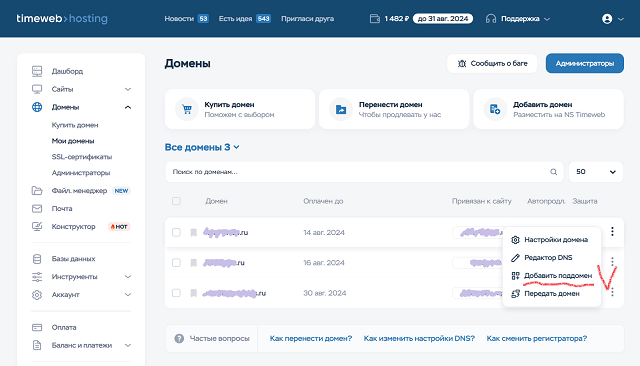The width and height of the screenshot is (640, 366).
Task: Open the three-dot menu of the 14 авг. 2024 row
Action: [612, 232]
